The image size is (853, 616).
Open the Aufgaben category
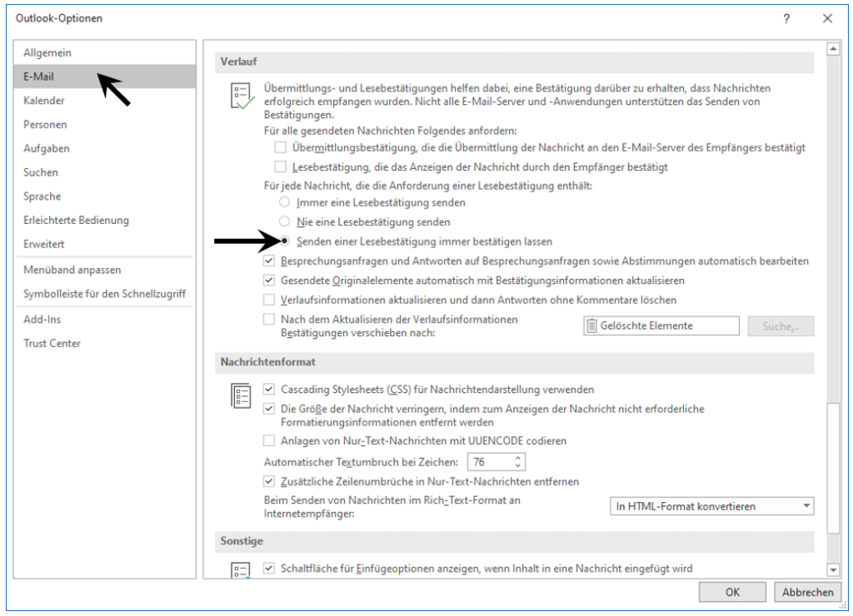(104, 148)
